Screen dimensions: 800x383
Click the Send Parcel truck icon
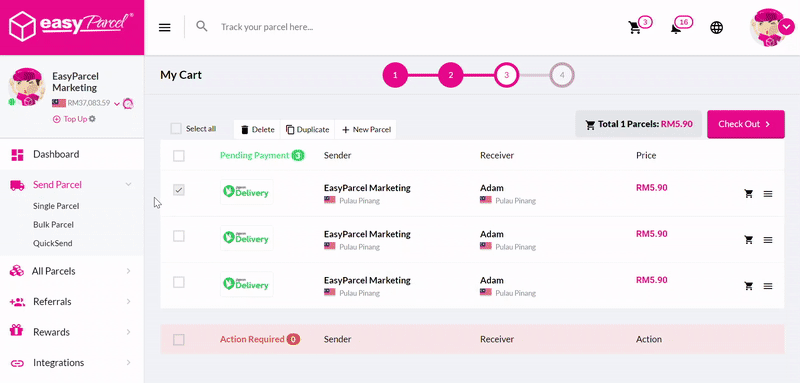tap(17, 185)
